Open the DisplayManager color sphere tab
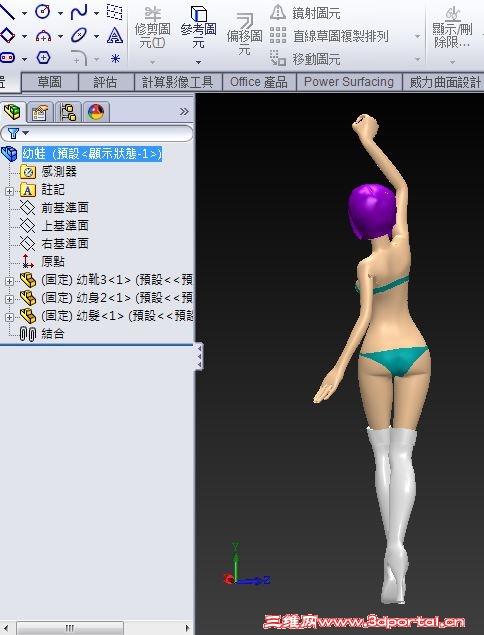The width and height of the screenshot is (484, 635). 96,112
